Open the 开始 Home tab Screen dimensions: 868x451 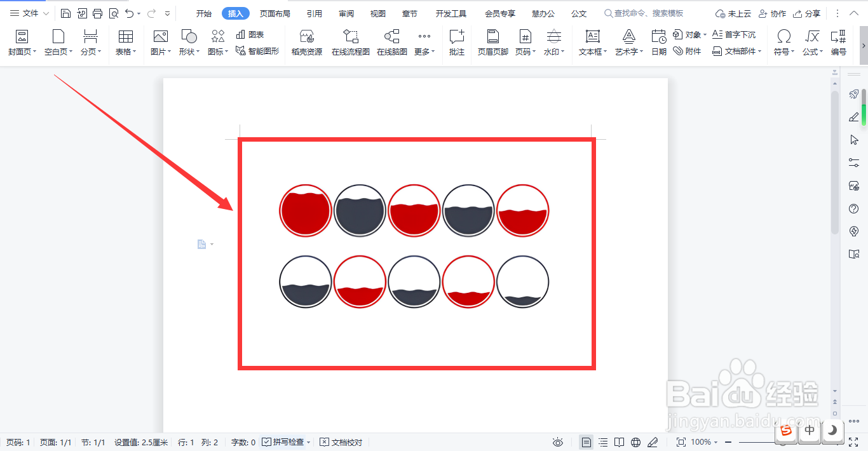(204, 13)
